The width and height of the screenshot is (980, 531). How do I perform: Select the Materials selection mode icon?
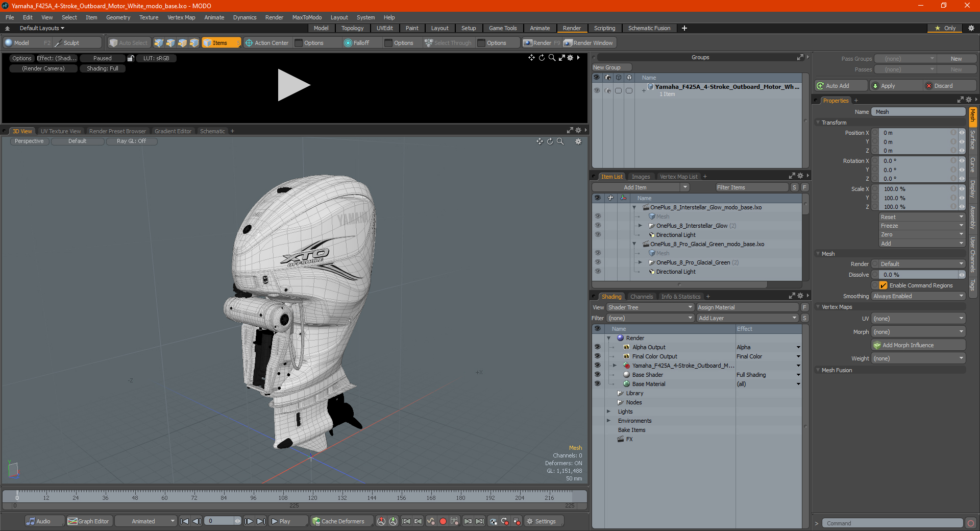[x=194, y=43]
